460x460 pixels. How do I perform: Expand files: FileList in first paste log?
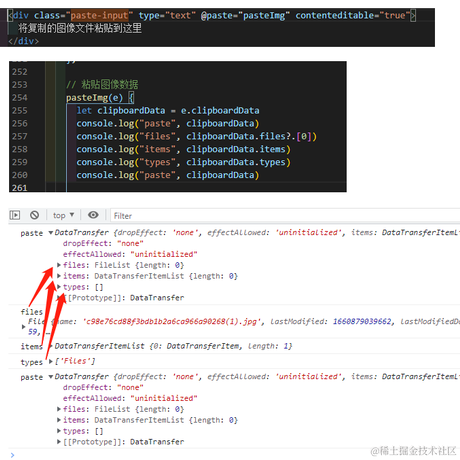[x=59, y=265]
